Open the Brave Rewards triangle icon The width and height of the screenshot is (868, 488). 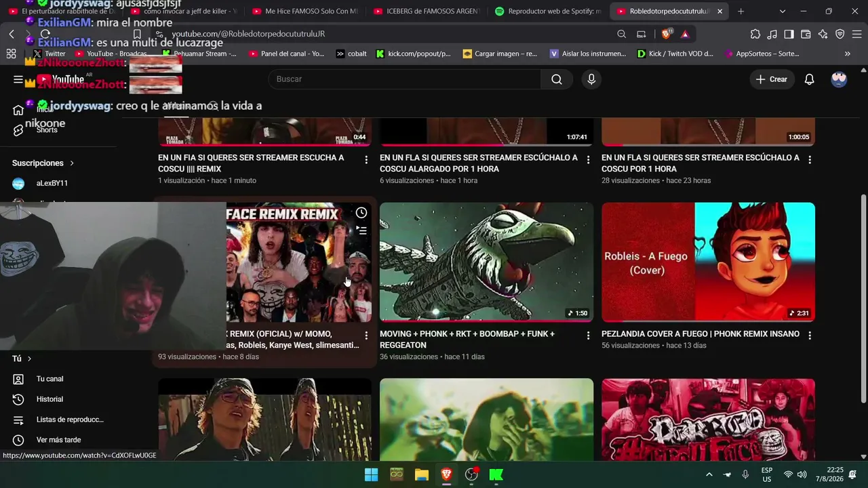tap(685, 34)
